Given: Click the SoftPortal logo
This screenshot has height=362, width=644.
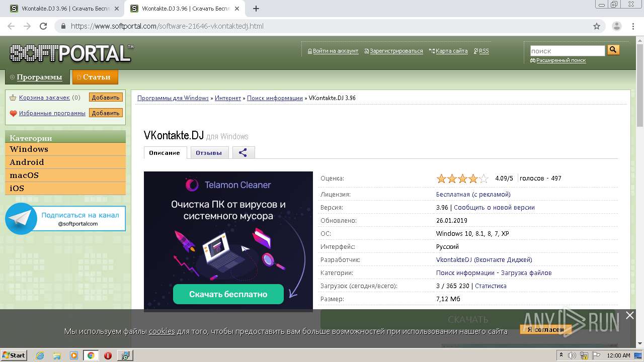Looking at the screenshot, I should point(72,53).
